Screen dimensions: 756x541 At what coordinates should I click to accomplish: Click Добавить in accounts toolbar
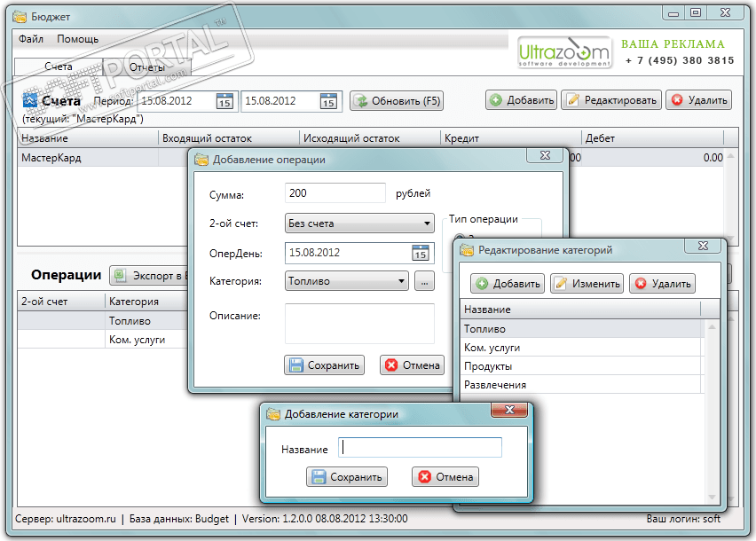(521, 100)
